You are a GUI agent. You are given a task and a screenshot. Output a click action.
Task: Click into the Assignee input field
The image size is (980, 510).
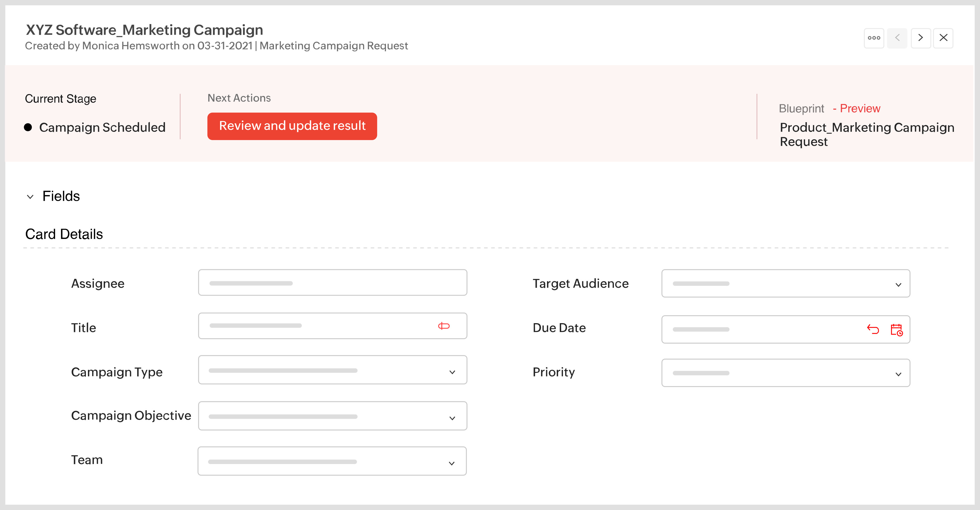click(x=333, y=283)
